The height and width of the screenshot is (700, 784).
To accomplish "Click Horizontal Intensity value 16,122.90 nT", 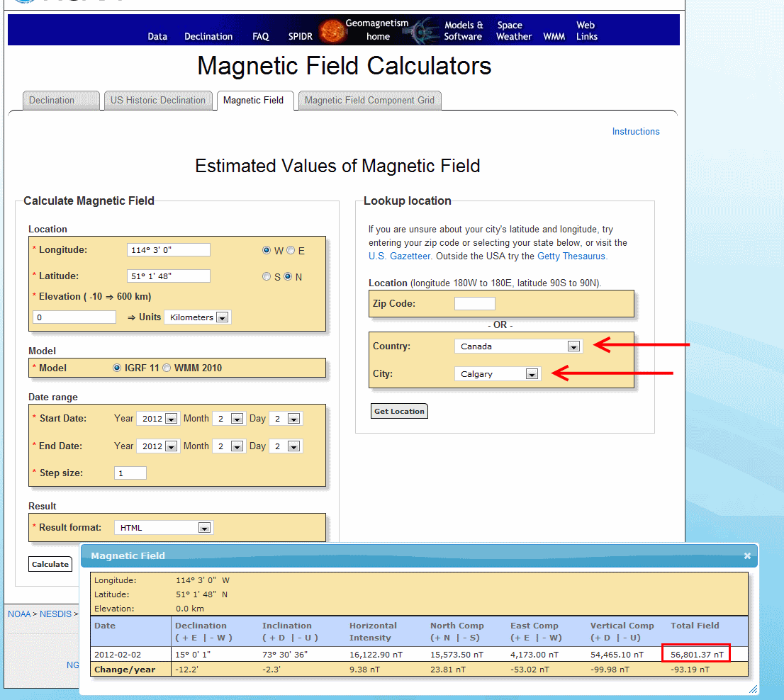I will pos(376,655).
